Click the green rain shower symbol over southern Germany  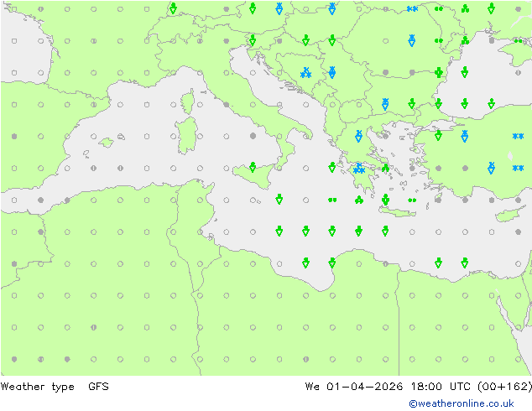[173, 8]
